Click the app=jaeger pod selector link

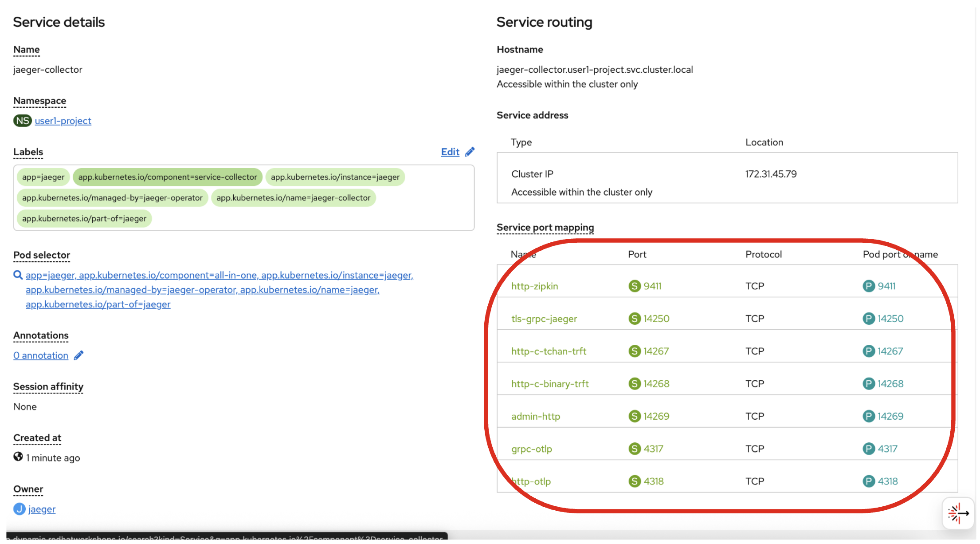51,276
